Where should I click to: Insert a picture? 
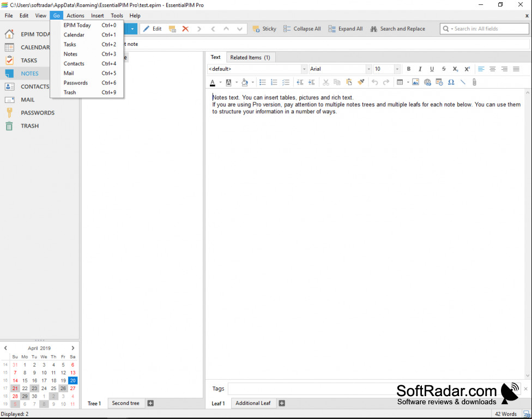[415, 82]
